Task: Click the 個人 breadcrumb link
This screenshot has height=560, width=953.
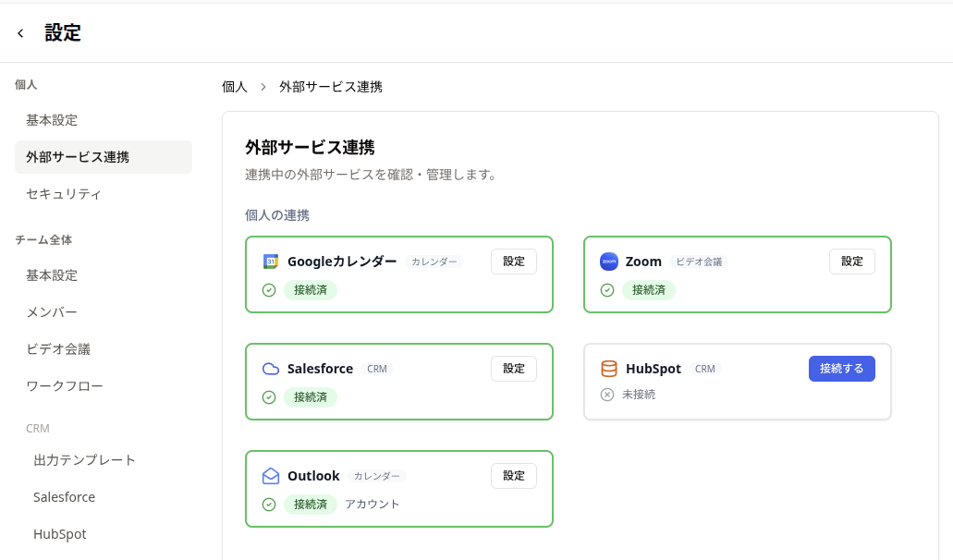Action: pos(235,87)
